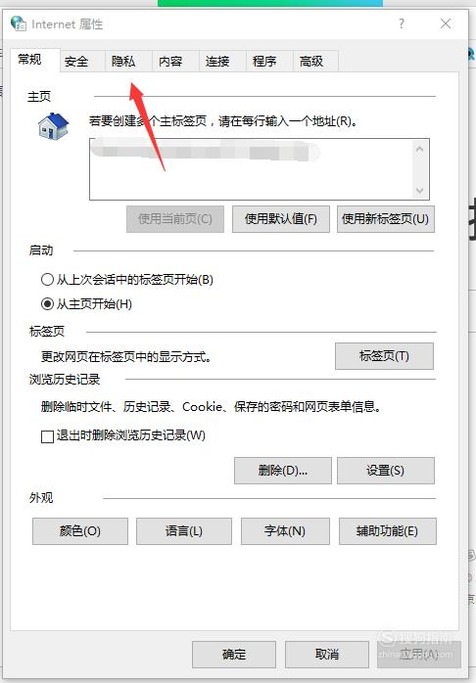Click the up arrow of the address box scrollbar
Viewport: 476px width, 683px height.
pyautogui.click(x=419, y=149)
